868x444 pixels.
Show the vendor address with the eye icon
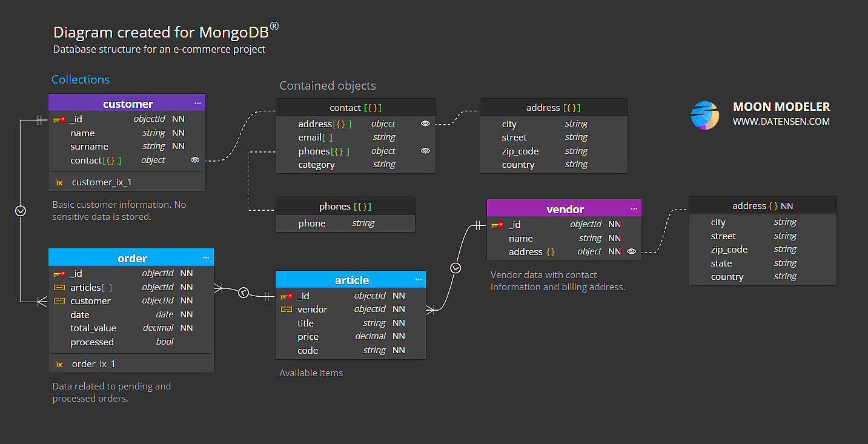631,251
